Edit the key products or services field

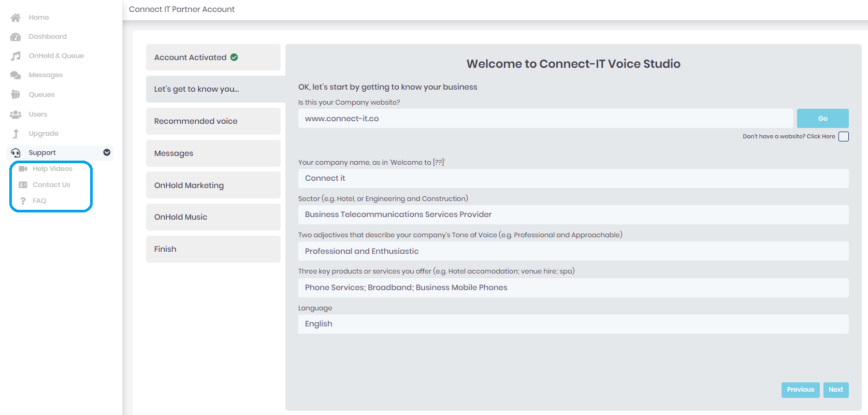[573, 288]
